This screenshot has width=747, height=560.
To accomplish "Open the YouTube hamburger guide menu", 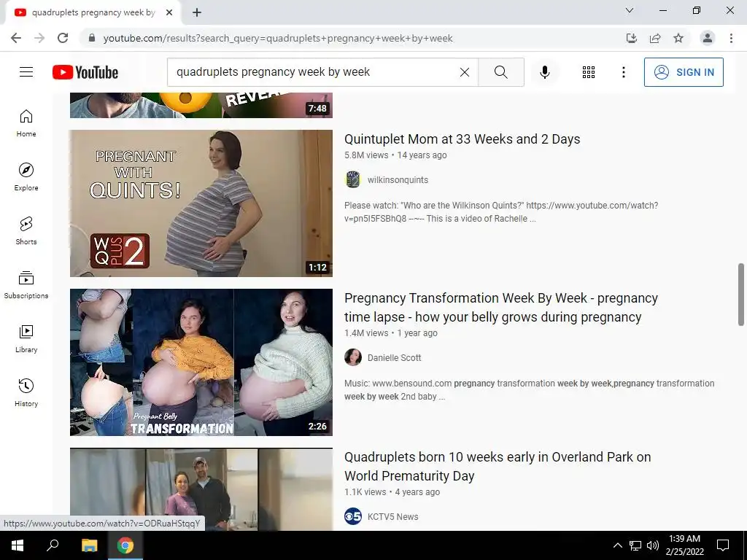I will 26,72.
